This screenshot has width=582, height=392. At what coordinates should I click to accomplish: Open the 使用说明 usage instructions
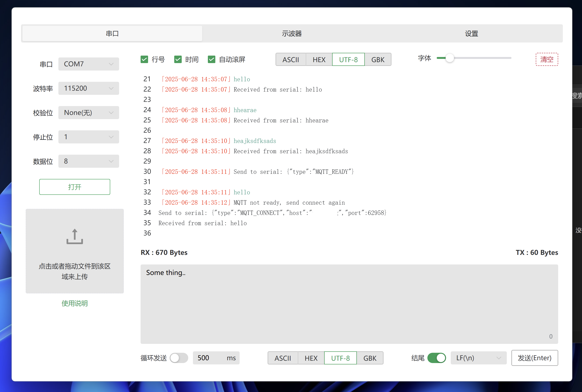[74, 303]
